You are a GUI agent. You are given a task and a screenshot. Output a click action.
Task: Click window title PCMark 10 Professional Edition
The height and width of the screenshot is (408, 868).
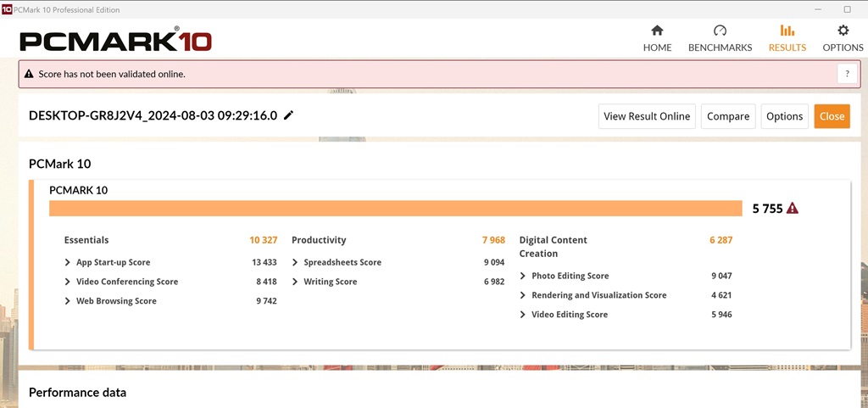point(66,10)
